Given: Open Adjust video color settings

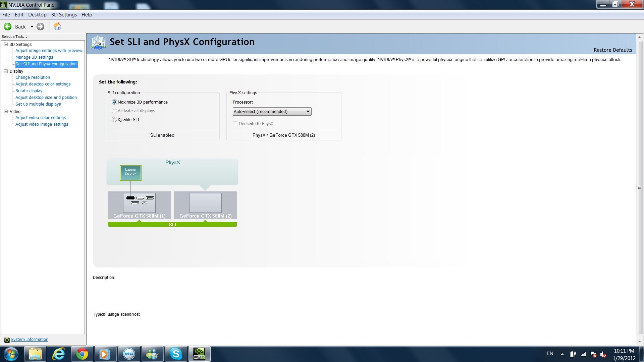Looking at the screenshot, I should tap(41, 118).
